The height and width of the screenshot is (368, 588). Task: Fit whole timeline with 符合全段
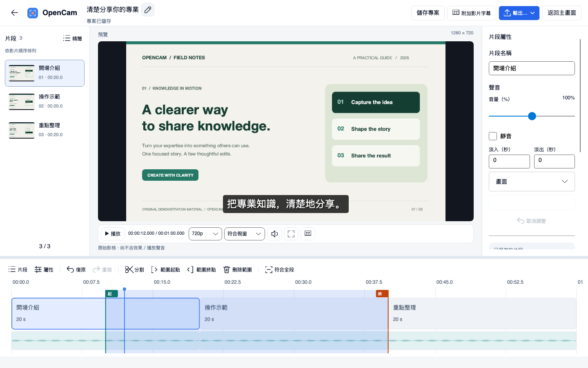pos(280,269)
